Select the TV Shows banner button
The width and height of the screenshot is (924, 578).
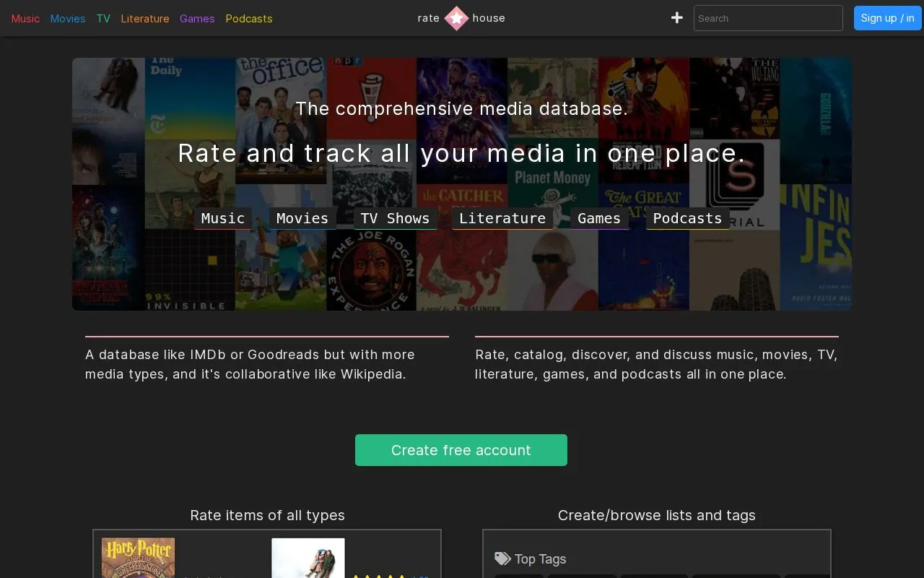coord(395,218)
